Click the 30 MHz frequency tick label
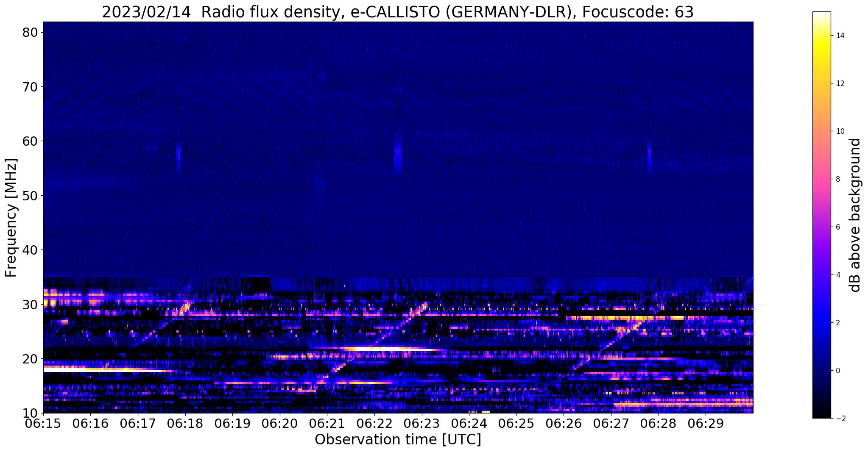 point(31,304)
